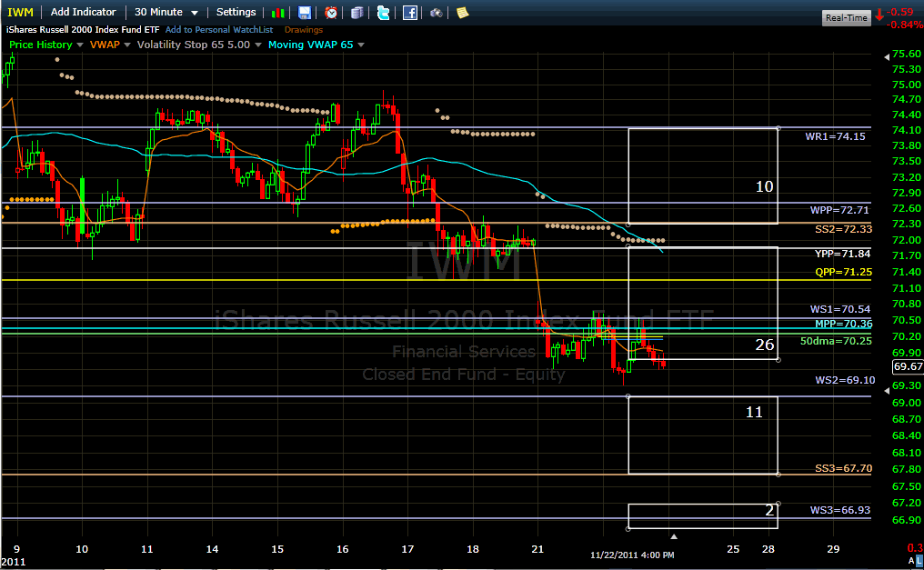The height and width of the screenshot is (570, 924).
Task: Click the 66.90 price axis label
Action: (907, 520)
